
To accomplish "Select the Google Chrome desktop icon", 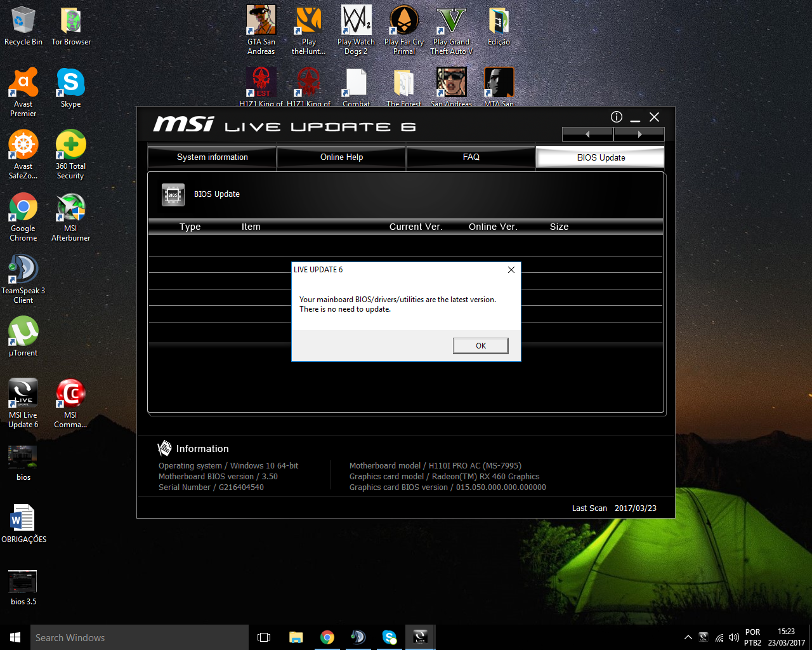I will pos(23,216).
